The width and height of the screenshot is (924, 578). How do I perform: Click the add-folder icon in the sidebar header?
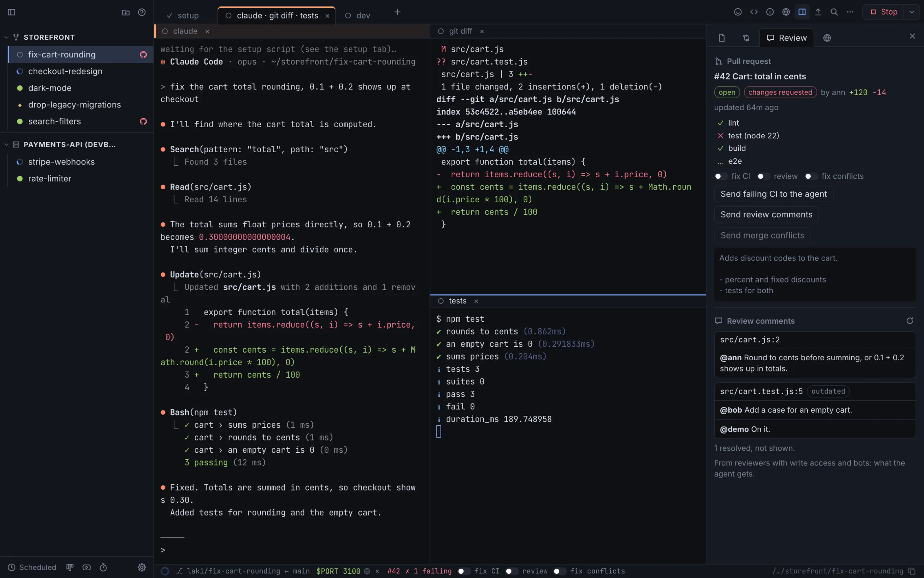pyautogui.click(x=126, y=12)
